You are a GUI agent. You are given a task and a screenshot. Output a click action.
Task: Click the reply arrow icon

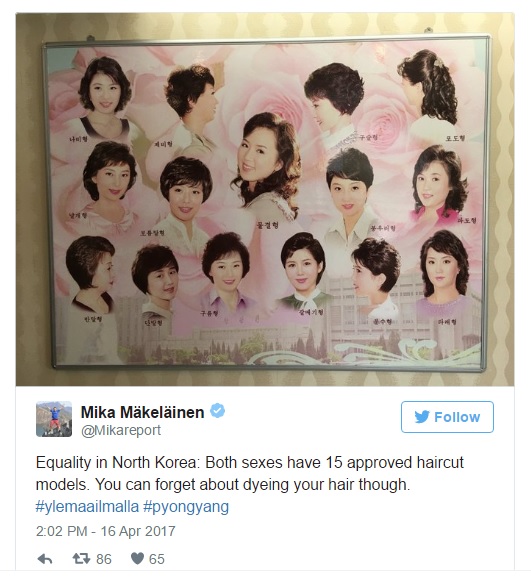[x=45, y=559]
